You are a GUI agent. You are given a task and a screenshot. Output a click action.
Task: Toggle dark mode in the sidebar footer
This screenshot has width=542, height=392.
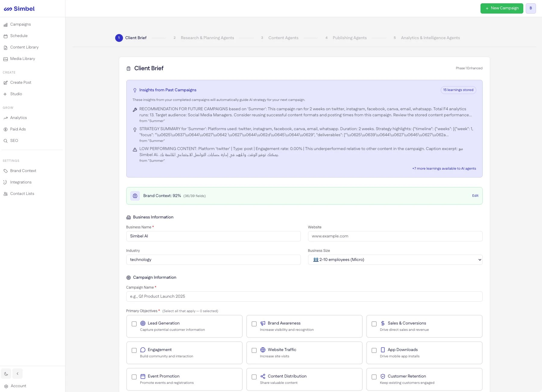click(x=6, y=373)
